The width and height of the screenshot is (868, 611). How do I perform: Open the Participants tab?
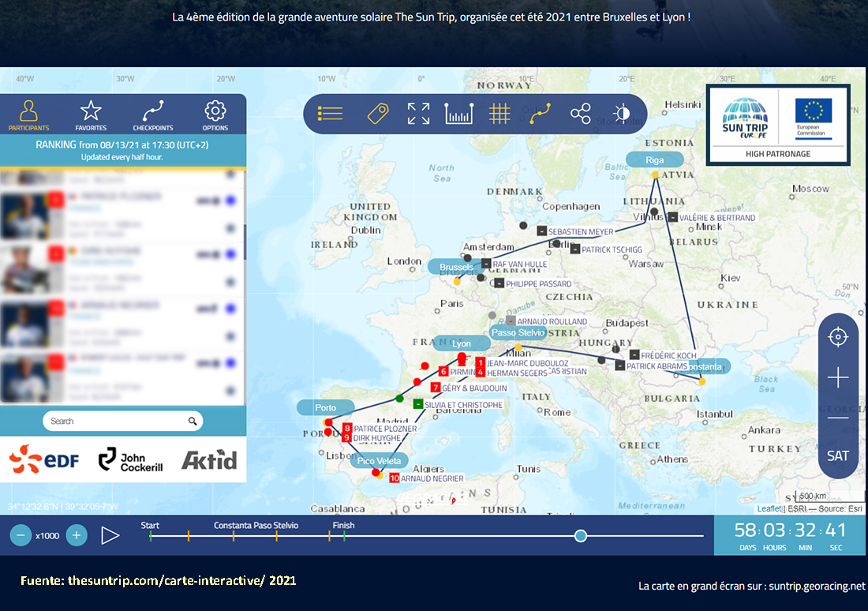click(28, 114)
